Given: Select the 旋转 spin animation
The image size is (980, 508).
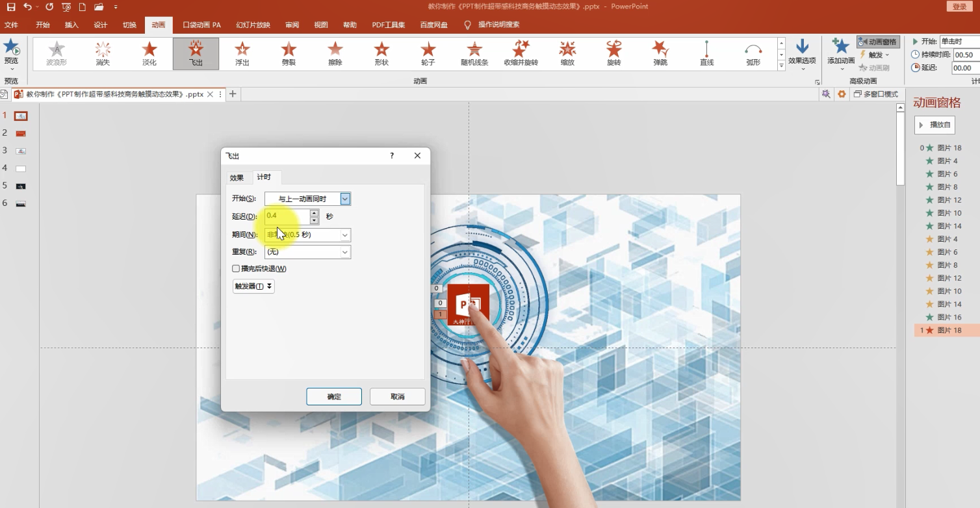Looking at the screenshot, I should point(613,53).
